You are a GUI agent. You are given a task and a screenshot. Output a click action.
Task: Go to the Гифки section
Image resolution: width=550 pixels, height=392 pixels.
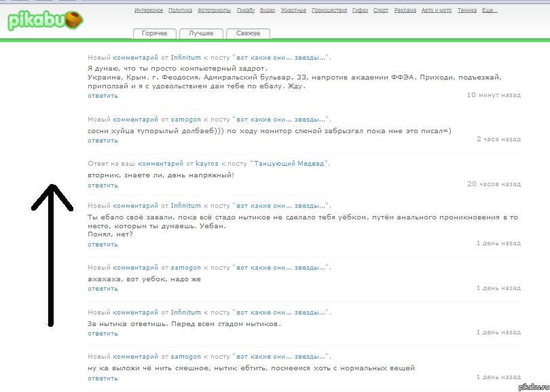[361, 11]
